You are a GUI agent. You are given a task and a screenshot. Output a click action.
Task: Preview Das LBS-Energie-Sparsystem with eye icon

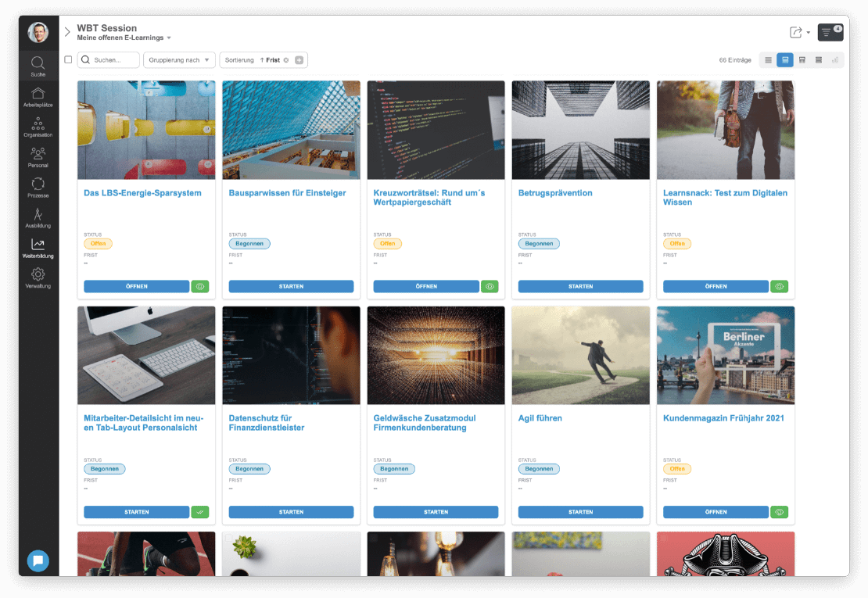pos(200,287)
